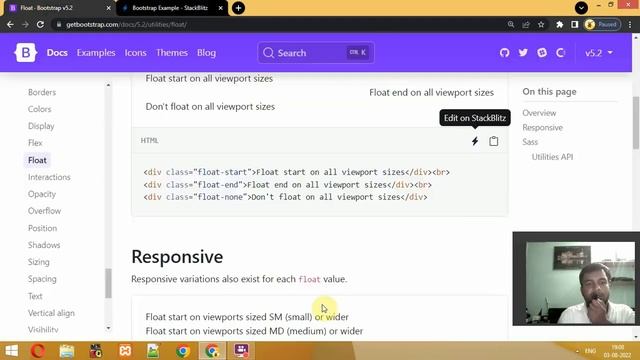640x360 pixels.
Task: Open the Open Collective icon link
Action: [x=560, y=53]
